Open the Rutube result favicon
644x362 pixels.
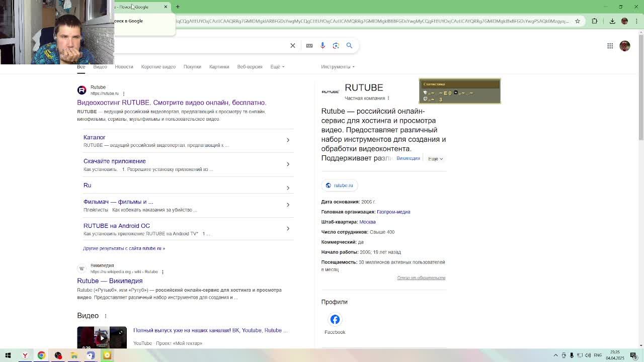pos(82,90)
